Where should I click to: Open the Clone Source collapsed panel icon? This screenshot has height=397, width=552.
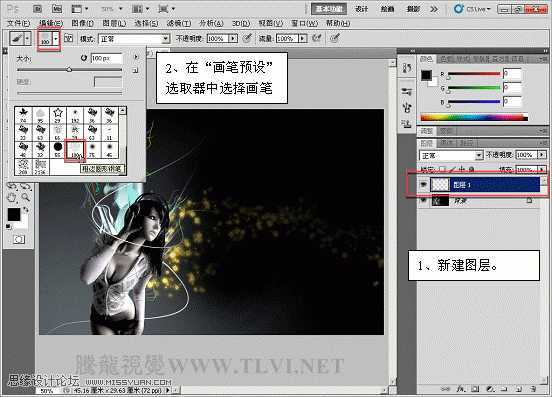pyautogui.click(x=407, y=124)
